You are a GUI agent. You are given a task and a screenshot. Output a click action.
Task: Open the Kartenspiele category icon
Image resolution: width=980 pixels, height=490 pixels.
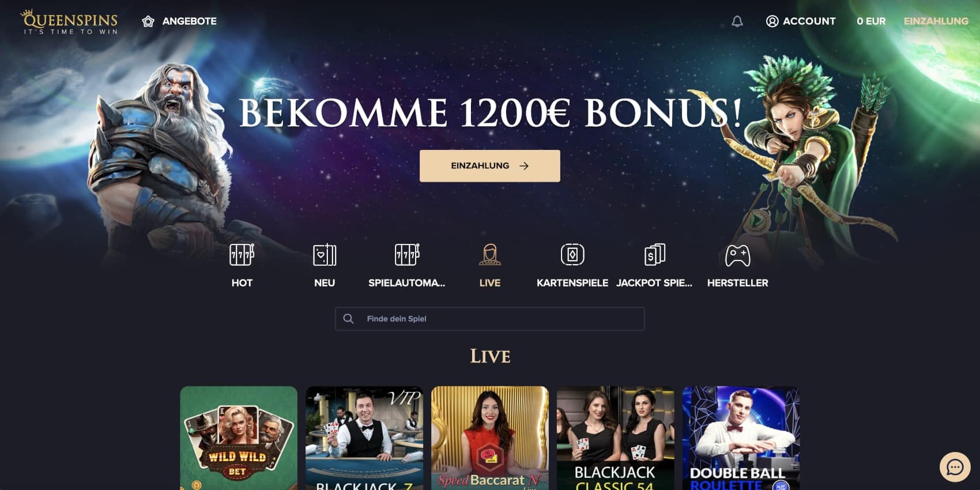point(572,254)
